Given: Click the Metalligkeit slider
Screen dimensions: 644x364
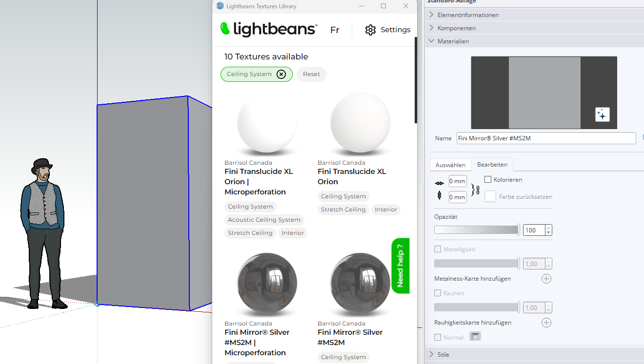Looking at the screenshot, I should (477, 264).
